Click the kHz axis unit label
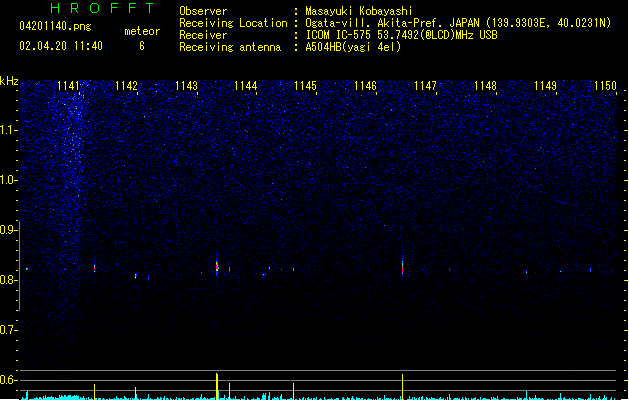Image resolution: width=629 pixels, height=400 pixels. tap(9, 81)
